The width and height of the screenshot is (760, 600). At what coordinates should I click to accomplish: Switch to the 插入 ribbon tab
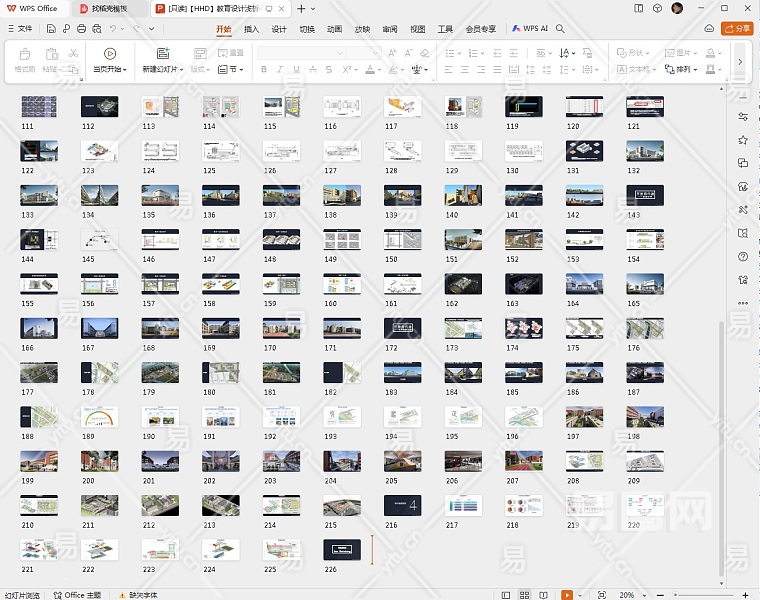pos(251,29)
